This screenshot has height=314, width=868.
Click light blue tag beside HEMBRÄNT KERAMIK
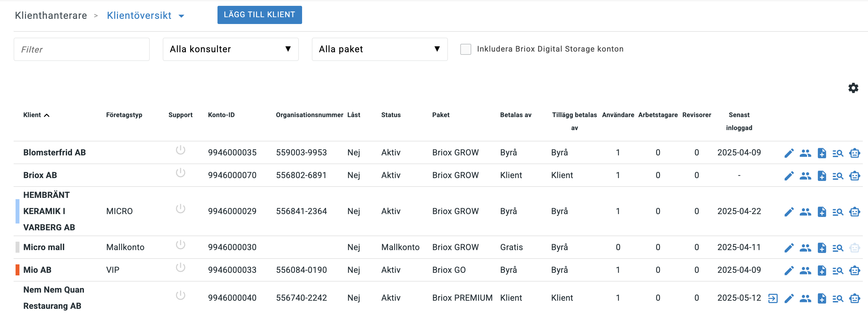(18, 211)
